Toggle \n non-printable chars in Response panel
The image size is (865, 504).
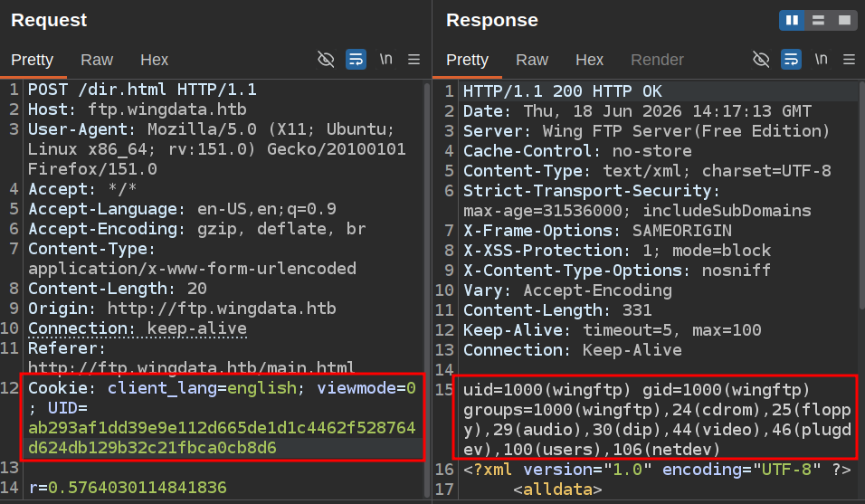(821, 59)
